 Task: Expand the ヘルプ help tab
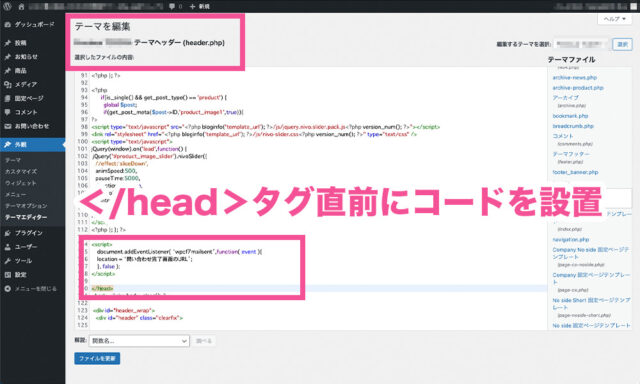(615, 19)
